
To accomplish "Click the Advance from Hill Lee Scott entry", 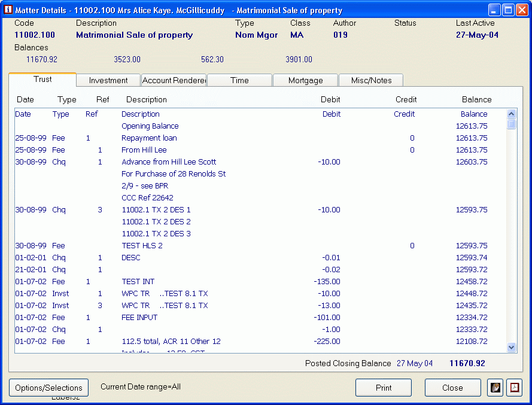I will [169, 162].
